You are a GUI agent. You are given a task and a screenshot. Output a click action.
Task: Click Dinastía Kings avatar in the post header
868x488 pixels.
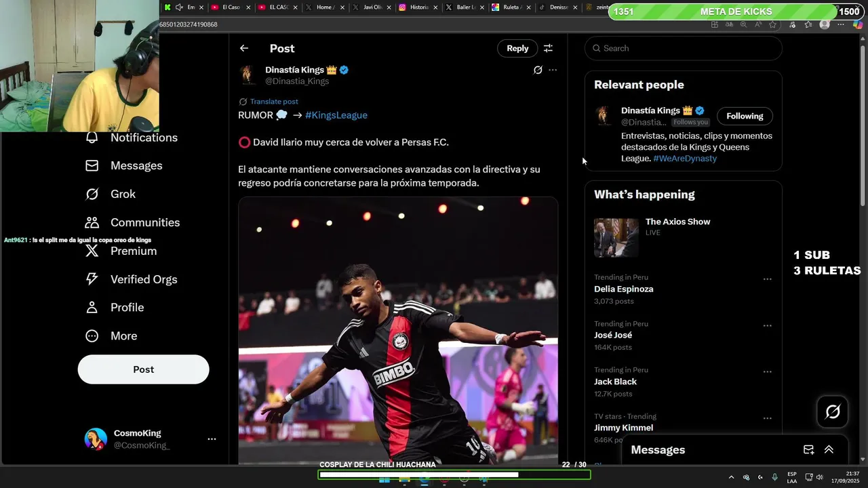pos(249,75)
